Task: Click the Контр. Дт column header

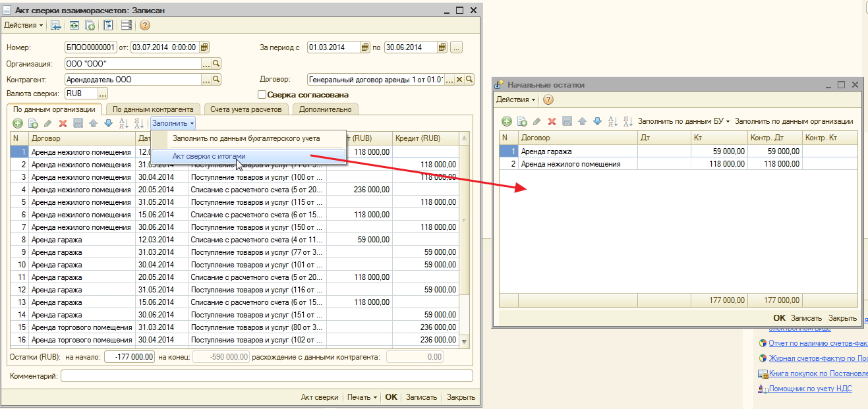Action: click(x=774, y=138)
